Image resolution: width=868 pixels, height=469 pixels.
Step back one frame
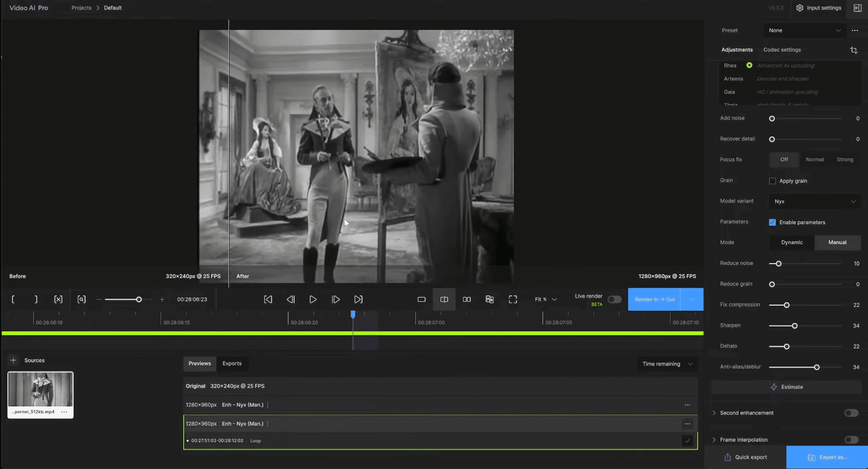click(x=290, y=299)
